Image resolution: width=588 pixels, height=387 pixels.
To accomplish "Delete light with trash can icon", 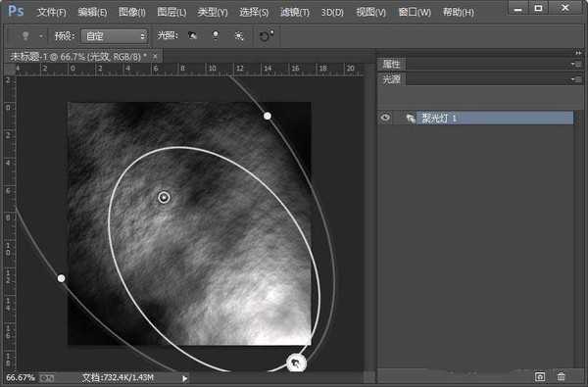I will pyautogui.click(x=561, y=376).
